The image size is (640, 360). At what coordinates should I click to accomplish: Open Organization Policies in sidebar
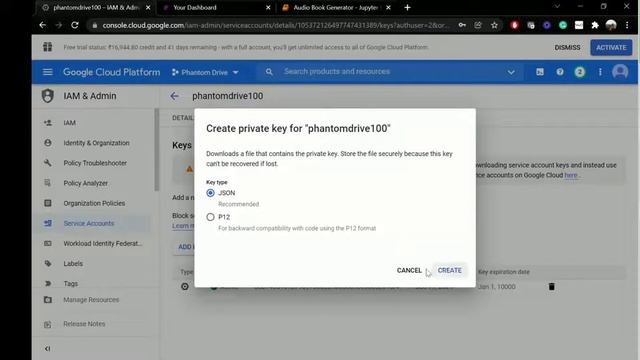[93, 203]
